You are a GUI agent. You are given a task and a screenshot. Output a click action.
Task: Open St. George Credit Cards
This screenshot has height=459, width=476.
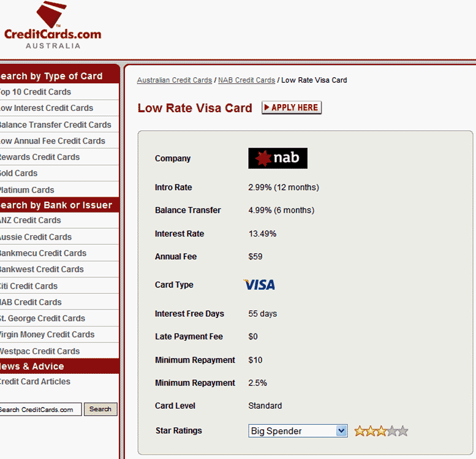pos(42,318)
